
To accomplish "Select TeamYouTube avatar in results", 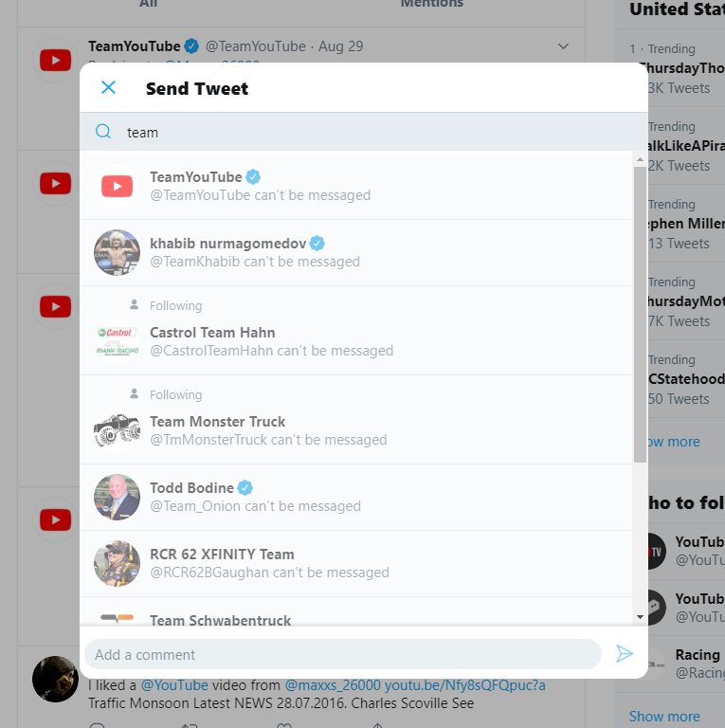I will point(117,186).
